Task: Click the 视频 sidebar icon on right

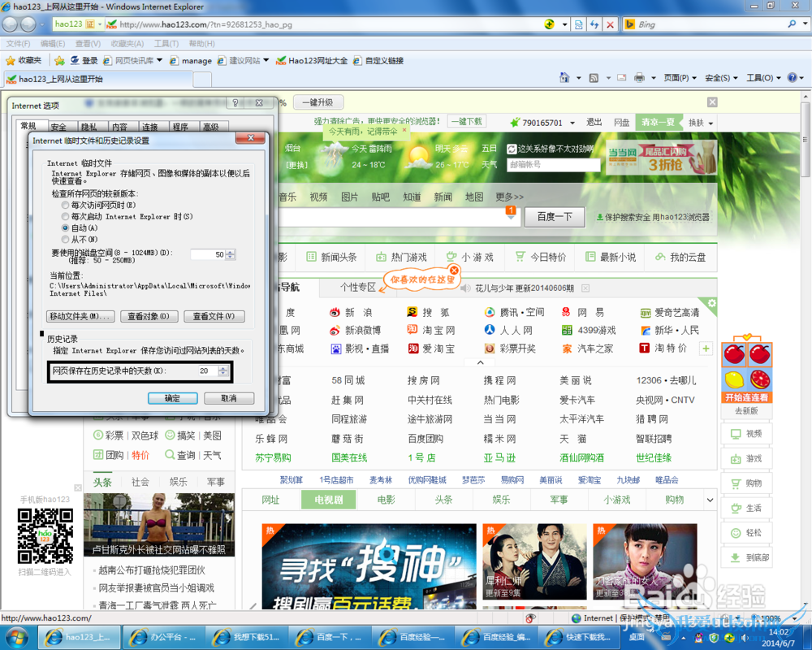Action: click(736, 434)
